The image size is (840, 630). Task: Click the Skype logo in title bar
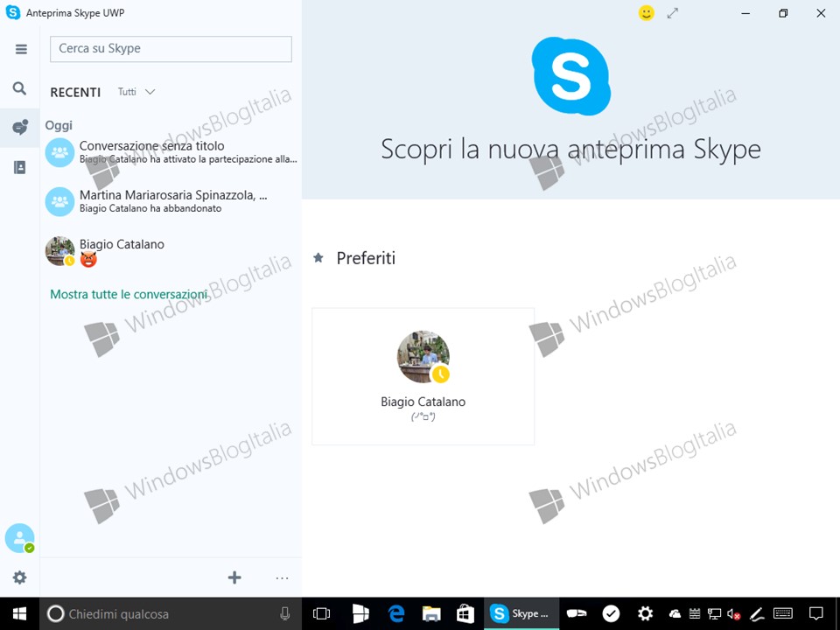pyautogui.click(x=13, y=13)
